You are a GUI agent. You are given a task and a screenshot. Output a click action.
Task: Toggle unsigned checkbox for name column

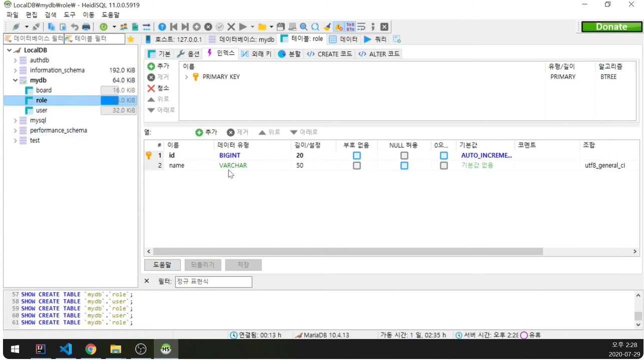coord(357,166)
